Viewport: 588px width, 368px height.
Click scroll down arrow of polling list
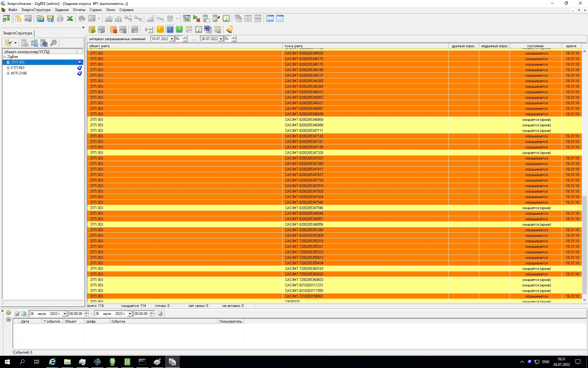click(584, 300)
